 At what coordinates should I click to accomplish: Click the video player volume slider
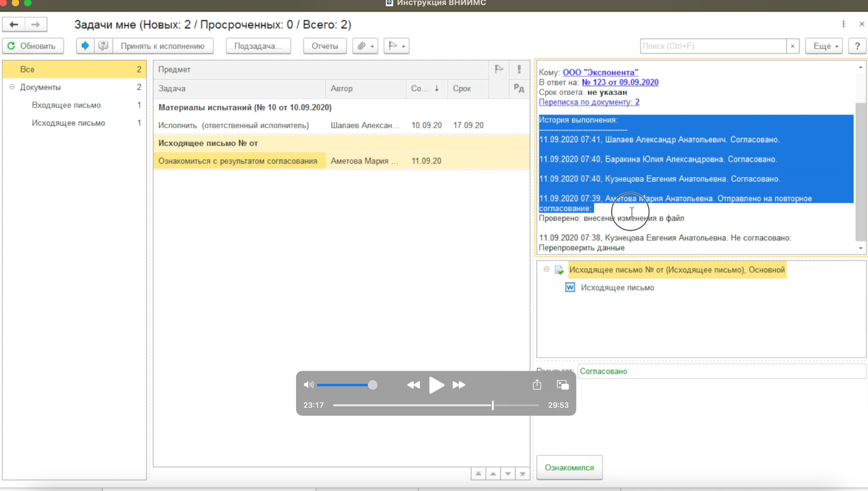tap(347, 385)
